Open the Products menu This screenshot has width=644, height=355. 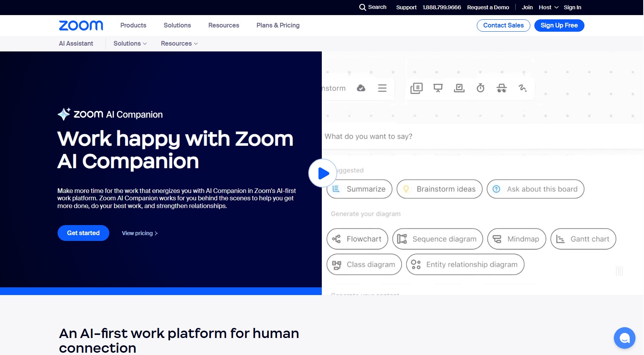[x=133, y=26]
